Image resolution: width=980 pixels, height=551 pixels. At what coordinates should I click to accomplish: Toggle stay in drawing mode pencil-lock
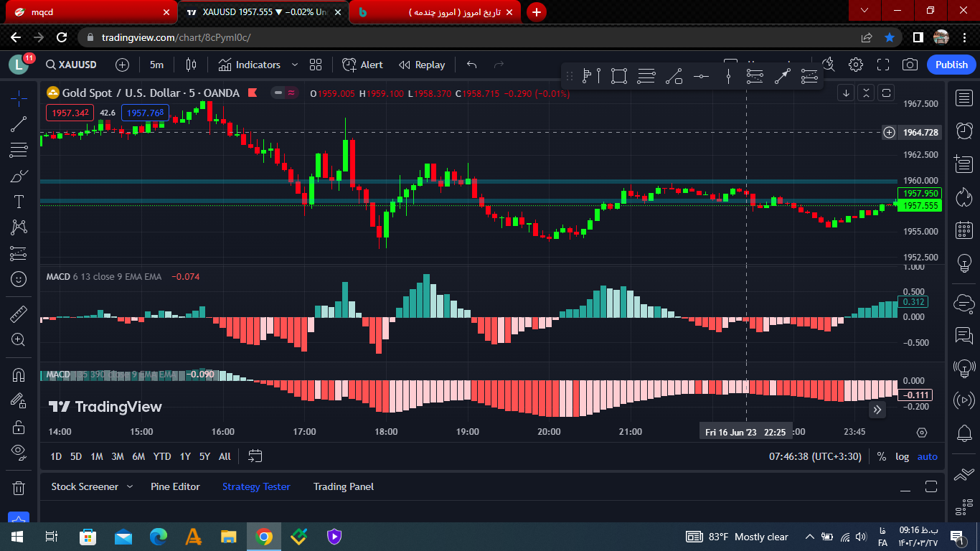pyautogui.click(x=19, y=400)
